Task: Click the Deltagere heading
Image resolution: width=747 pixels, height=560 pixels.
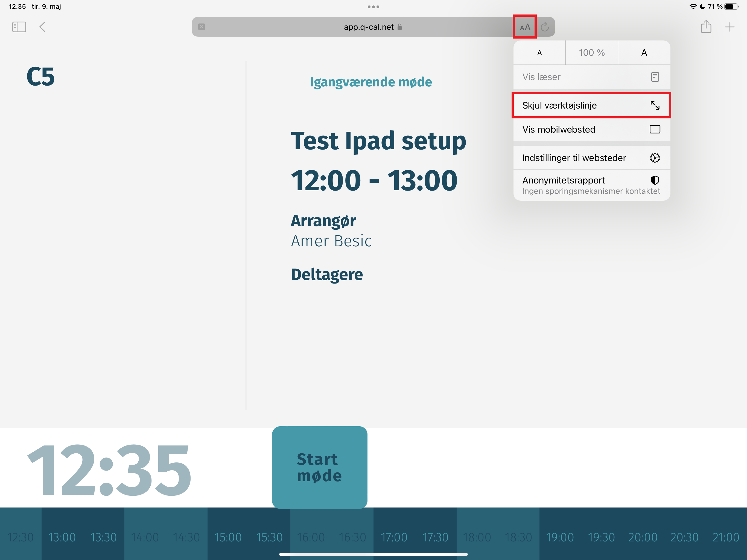Action: pyautogui.click(x=327, y=275)
